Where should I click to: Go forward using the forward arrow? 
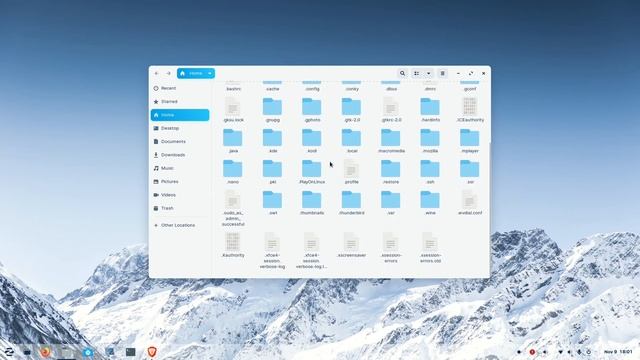coord(168,73)
